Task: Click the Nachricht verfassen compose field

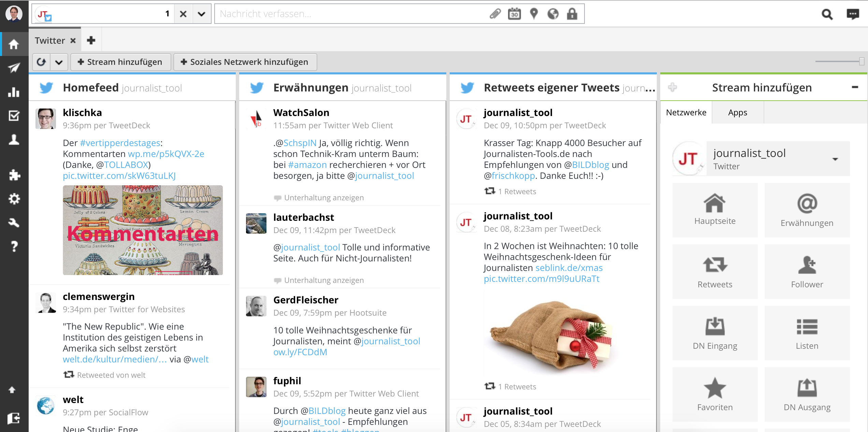Action: 351,14
